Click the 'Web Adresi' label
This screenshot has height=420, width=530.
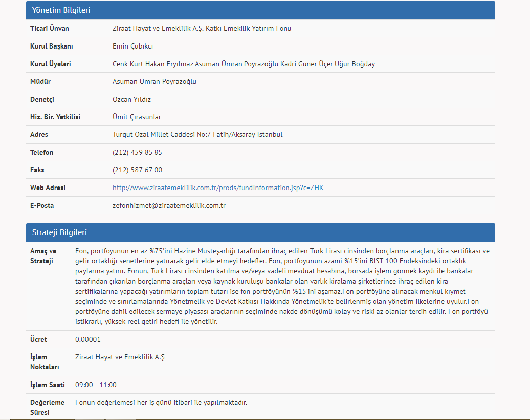click(x=48, y=188)
